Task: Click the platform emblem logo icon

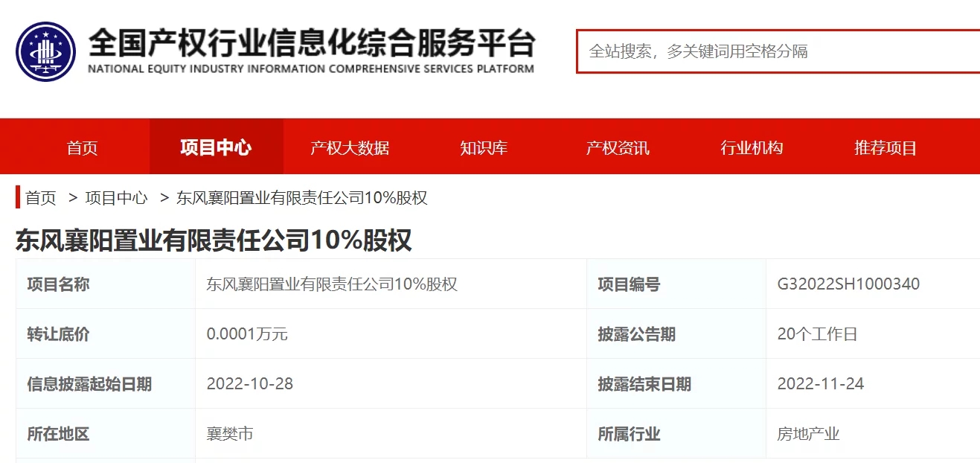Action: (46, 51)
